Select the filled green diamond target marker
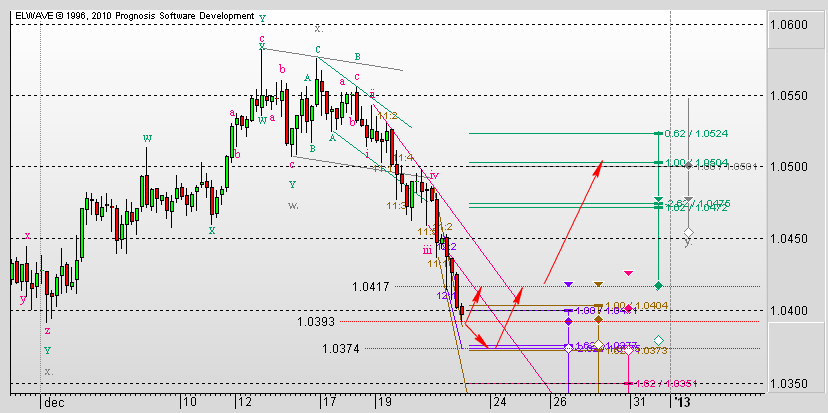Screen dimensions: 828x413 pyautogui.click(x=658, y=286)
